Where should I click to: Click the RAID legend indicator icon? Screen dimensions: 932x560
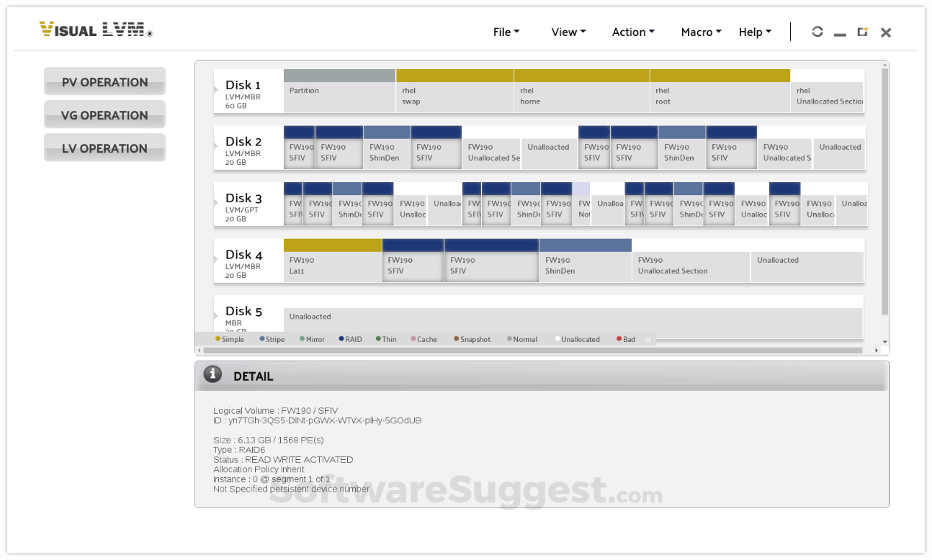[341, 339]
